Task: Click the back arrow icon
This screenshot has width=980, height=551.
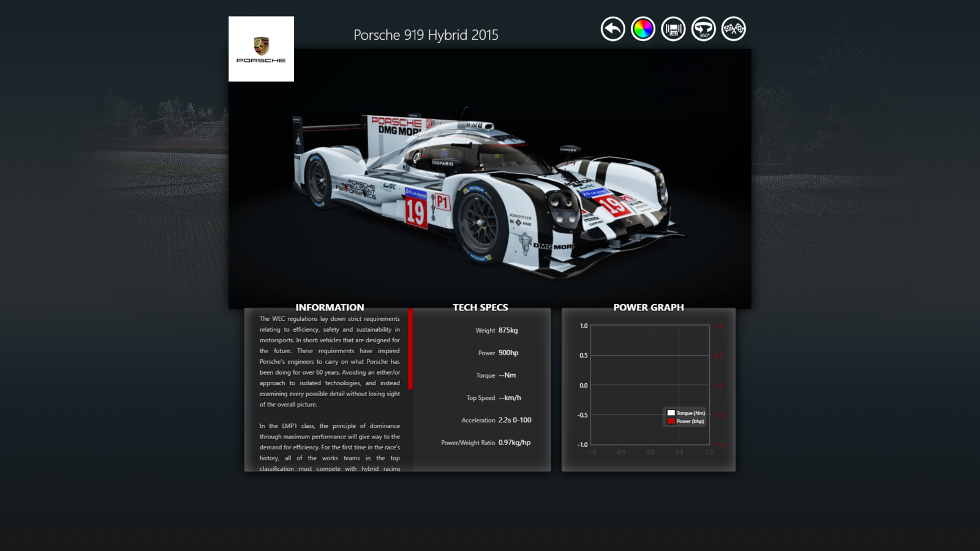Action: 612,29
